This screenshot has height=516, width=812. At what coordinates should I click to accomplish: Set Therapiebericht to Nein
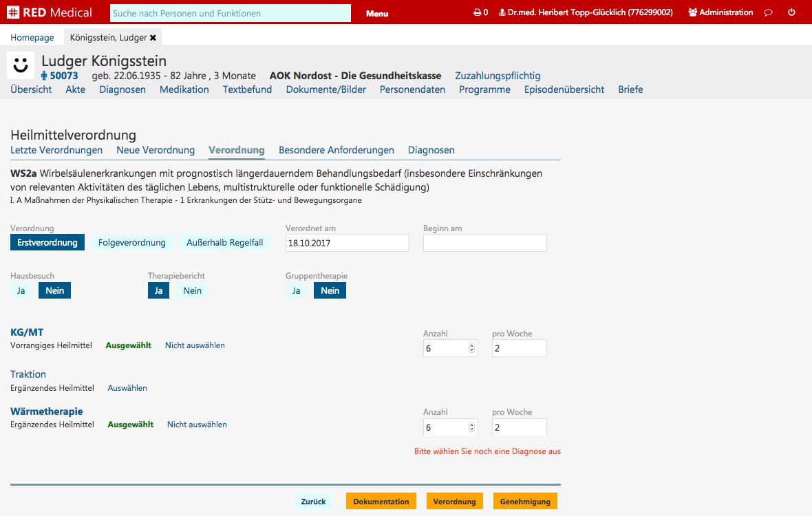coord(193,291)
